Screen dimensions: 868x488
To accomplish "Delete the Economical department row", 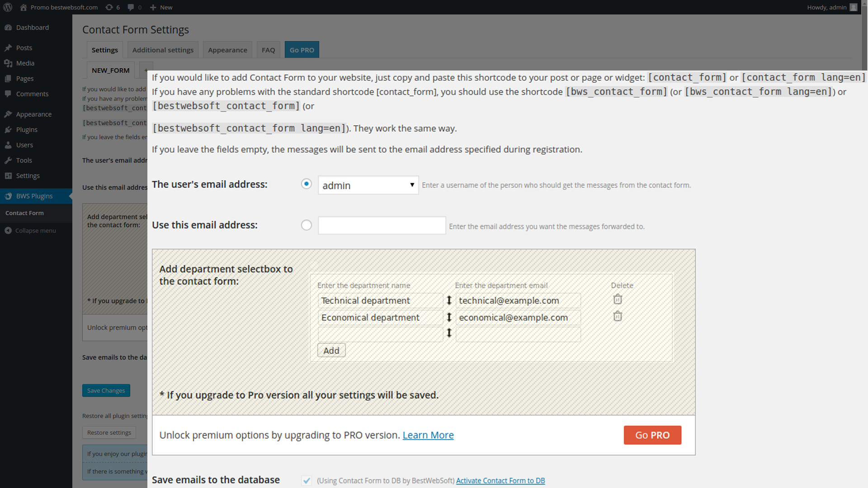I will [x=618, y=316].
